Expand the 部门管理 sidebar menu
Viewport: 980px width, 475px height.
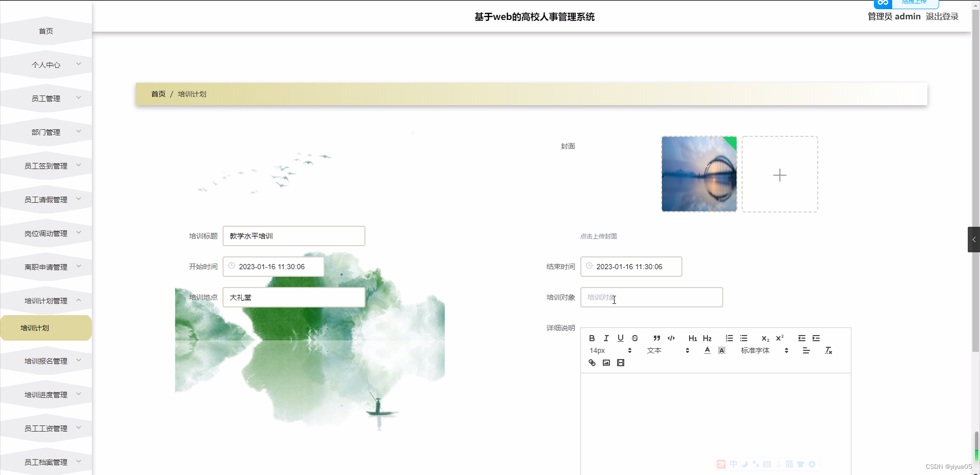46,132
